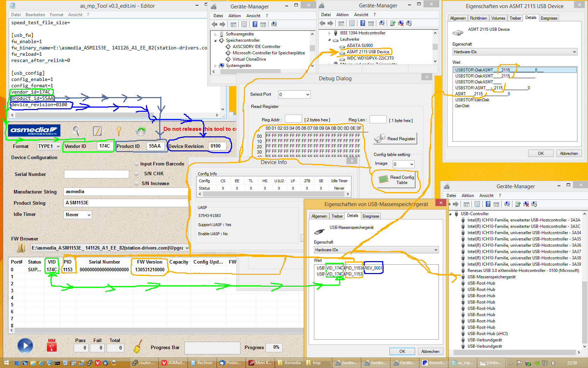Switch to Ereignisse tab in USB-Massenspeichergerät properties

pos(371,216)
